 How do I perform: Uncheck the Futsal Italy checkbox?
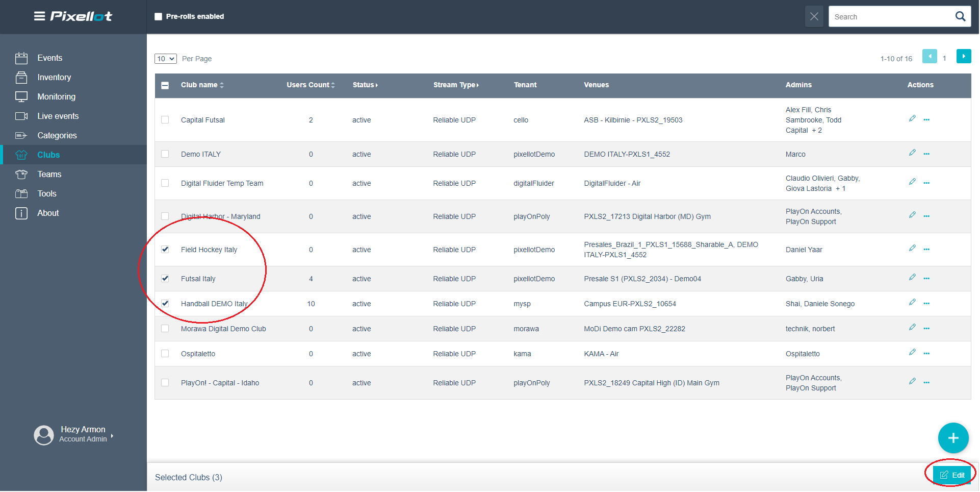[x=165, y=279]
